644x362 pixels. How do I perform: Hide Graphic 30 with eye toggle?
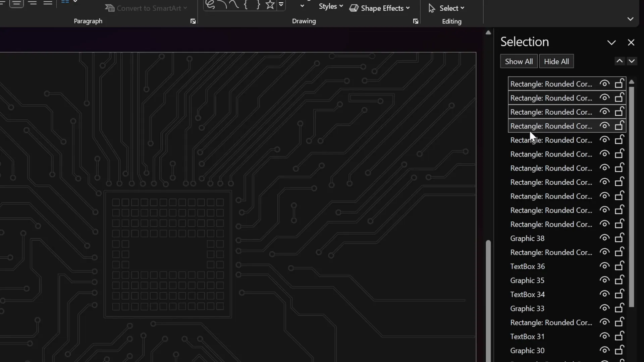[604, 350]
